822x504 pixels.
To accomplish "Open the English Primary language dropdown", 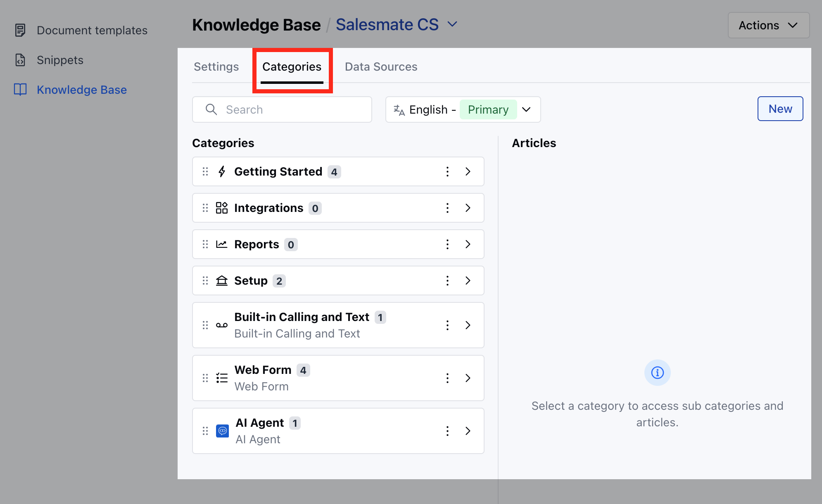I will (463, 109).
